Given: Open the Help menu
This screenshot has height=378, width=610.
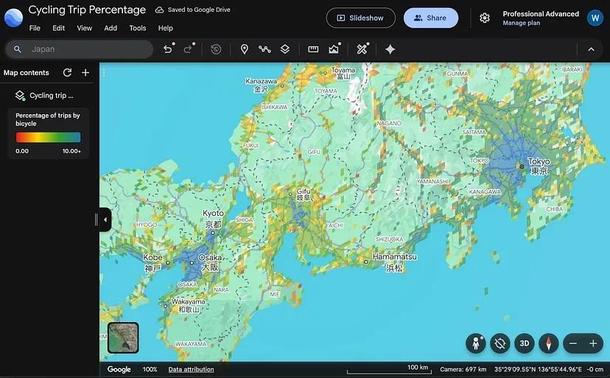Looking at the screenshot, I should (x=165, y=28).
